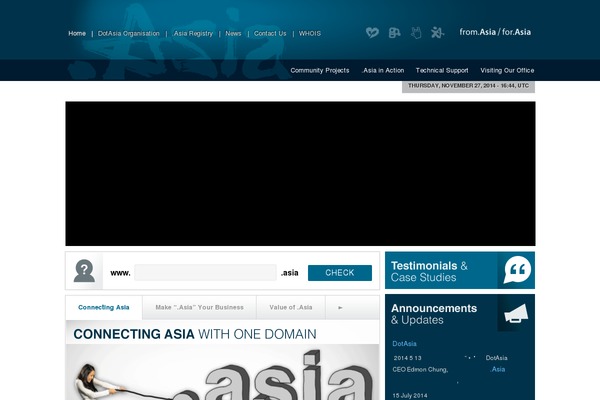This screenshot has width=600, height=400.
Task: Click the 15 July 2014 announcement date
Action: [410, 395]
